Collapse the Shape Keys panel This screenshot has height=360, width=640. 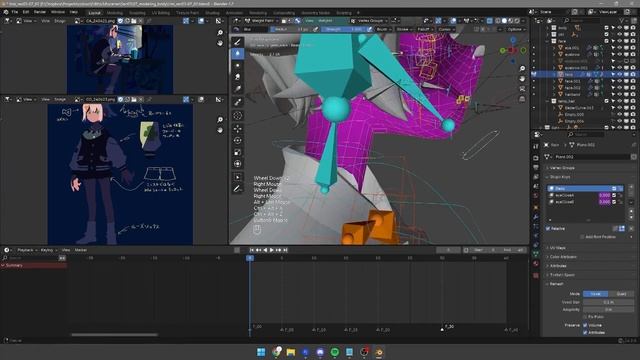[x=559, y=177]
